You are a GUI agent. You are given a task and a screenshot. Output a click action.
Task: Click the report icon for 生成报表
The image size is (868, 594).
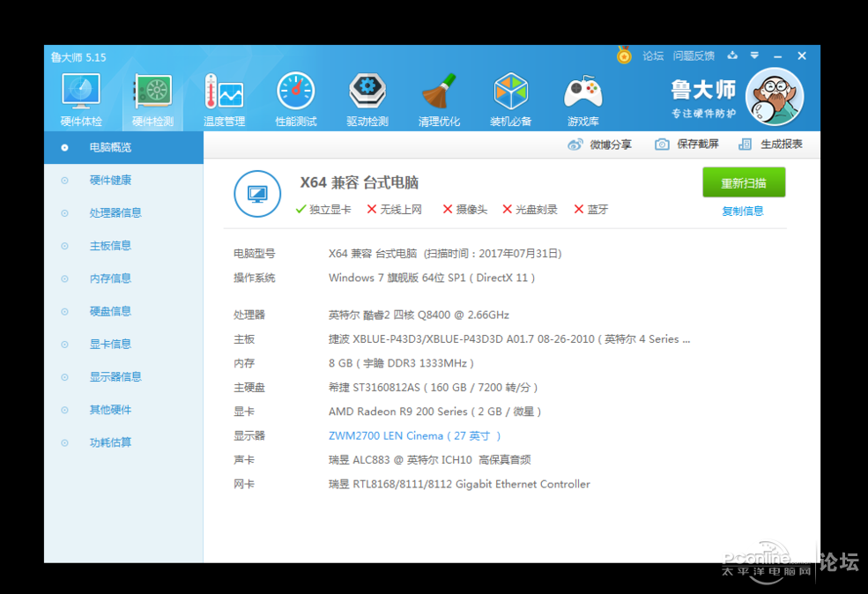(746, 145)
